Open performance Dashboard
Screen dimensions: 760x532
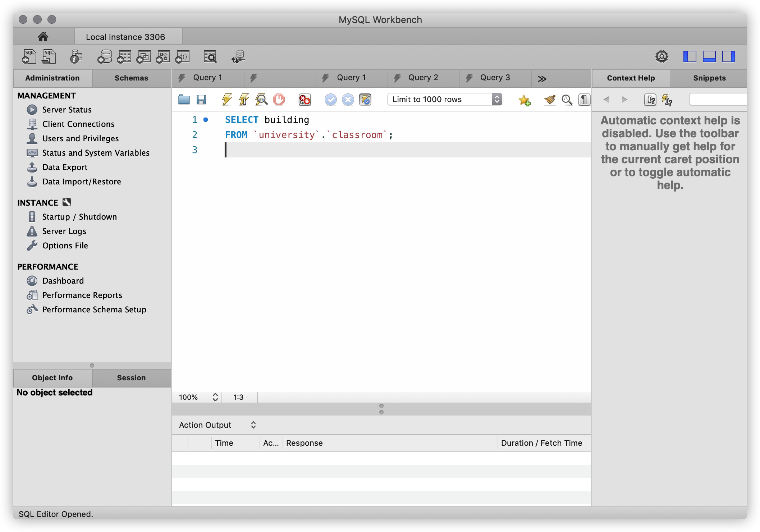pos(63,281)
